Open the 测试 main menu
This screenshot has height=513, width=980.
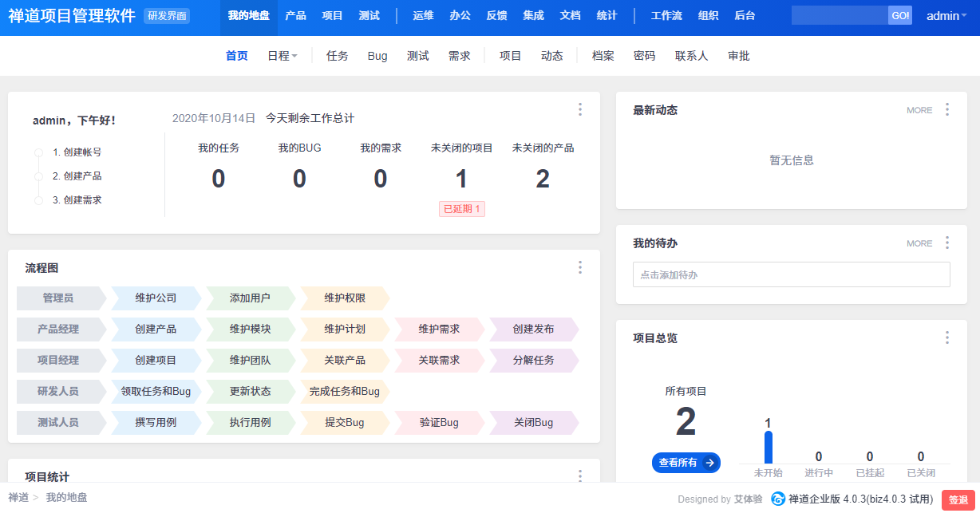click(x=369, y=15)
